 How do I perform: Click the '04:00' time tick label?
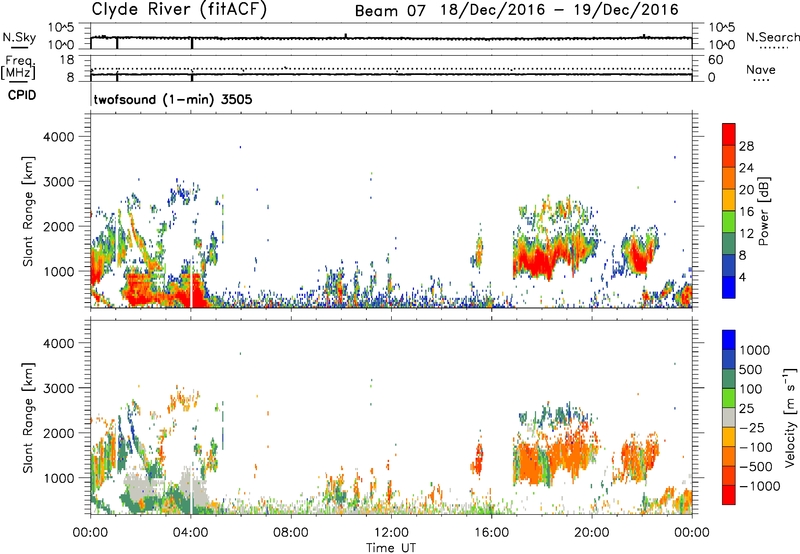[190, 533]
